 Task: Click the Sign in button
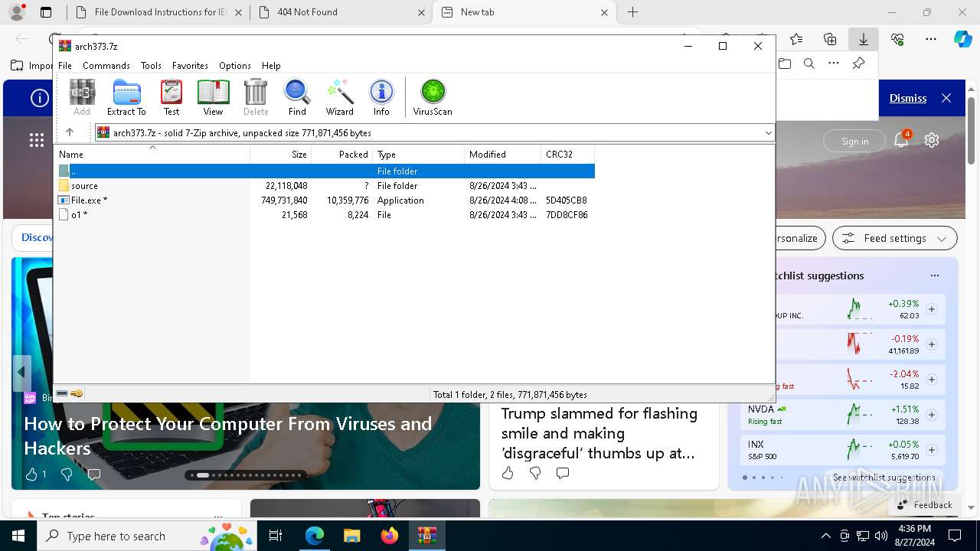(854, 141)
